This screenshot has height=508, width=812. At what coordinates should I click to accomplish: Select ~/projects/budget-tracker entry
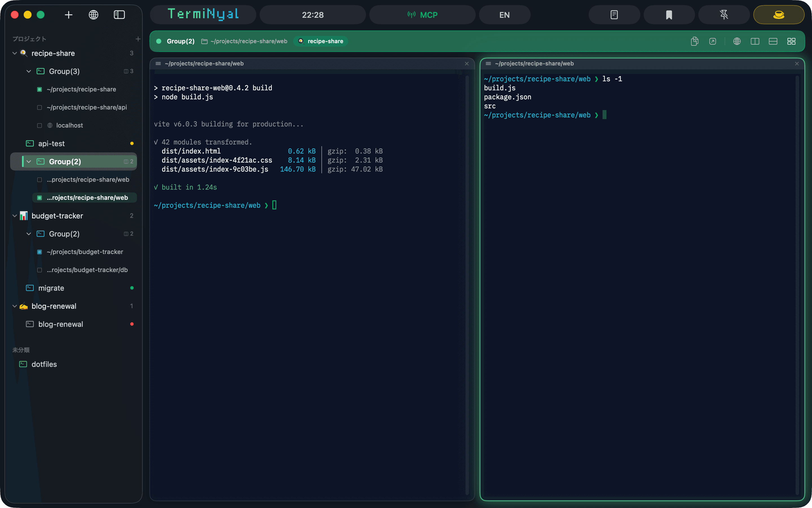point(85,252)
